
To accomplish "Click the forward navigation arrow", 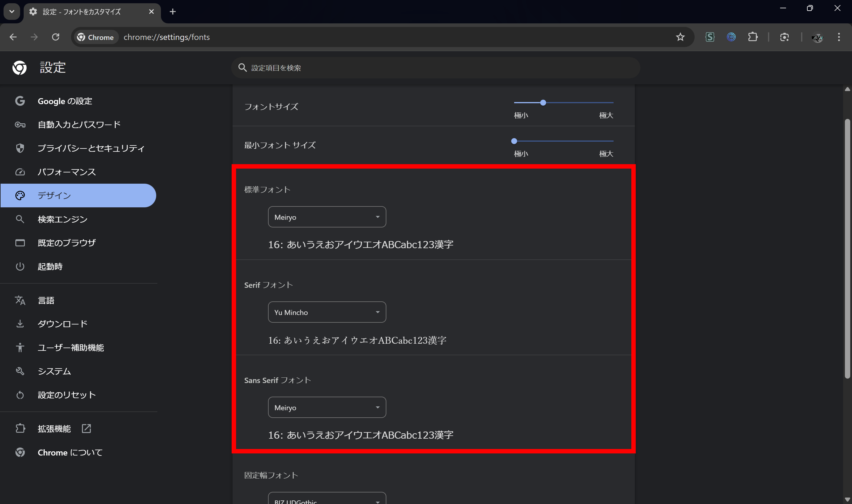I will click(x=34, y=37).
